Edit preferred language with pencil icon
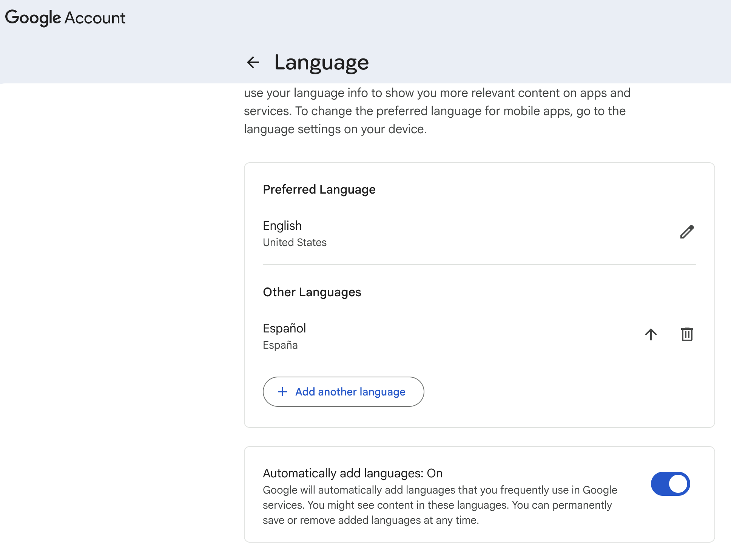Viewport: 731px width, 560px height. [x=687, y=232]
